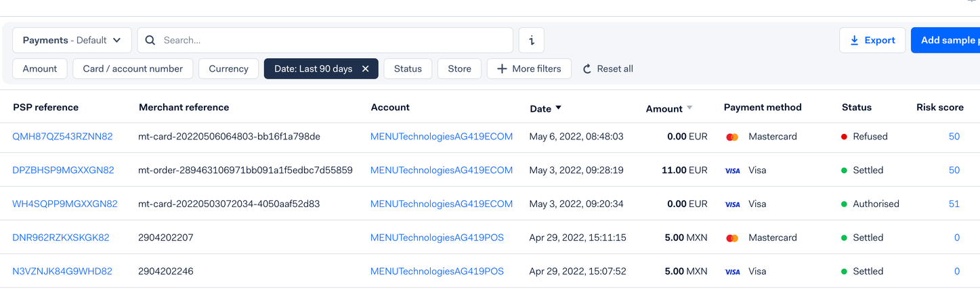The width and height of the screenshot is (980, 289).
Task: Click the Payment method column header
Action: [763, 107]
